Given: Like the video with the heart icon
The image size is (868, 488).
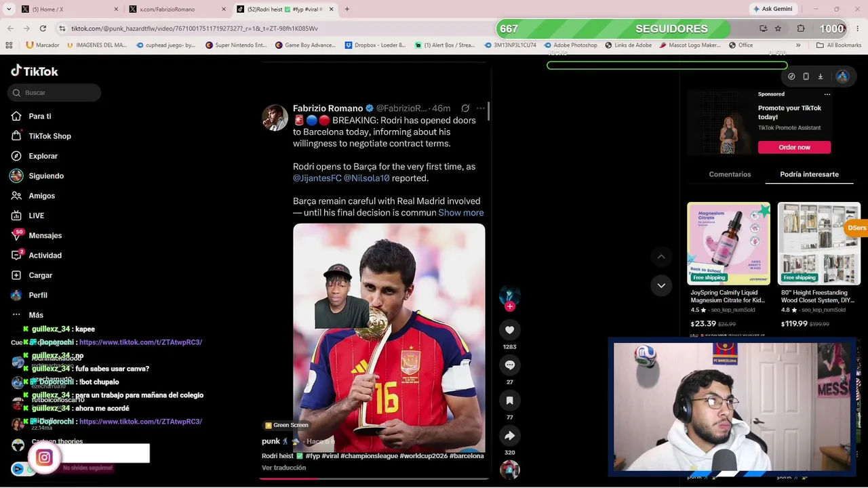Looking at the screenshot, I should tap(509, 330).
